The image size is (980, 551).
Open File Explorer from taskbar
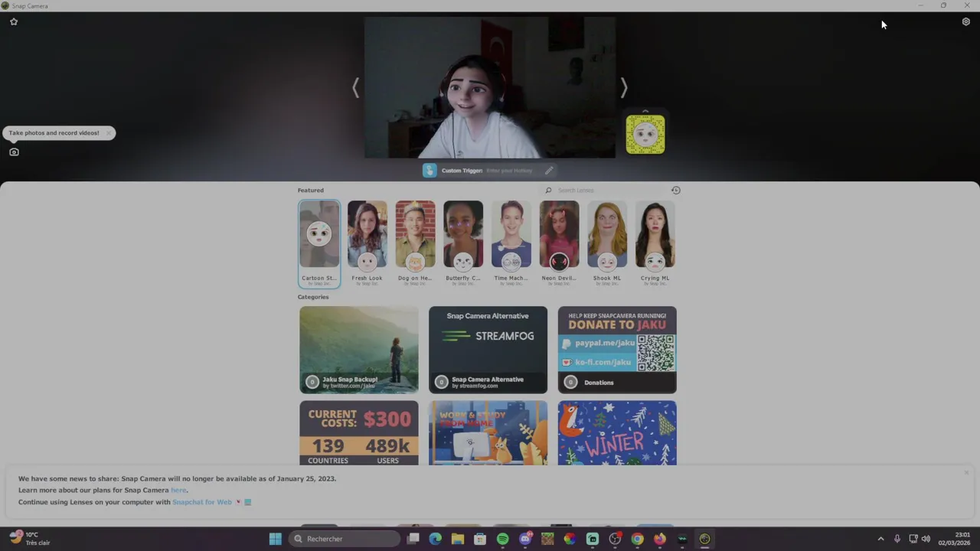[458, 539]
